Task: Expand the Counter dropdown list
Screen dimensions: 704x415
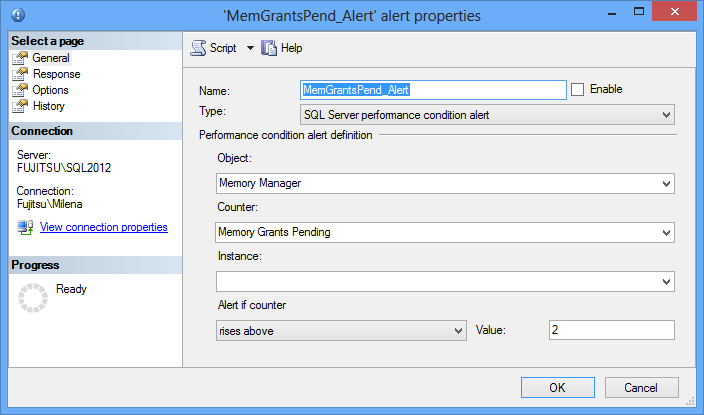Action: pyautogui.click(x=667, y=232)
